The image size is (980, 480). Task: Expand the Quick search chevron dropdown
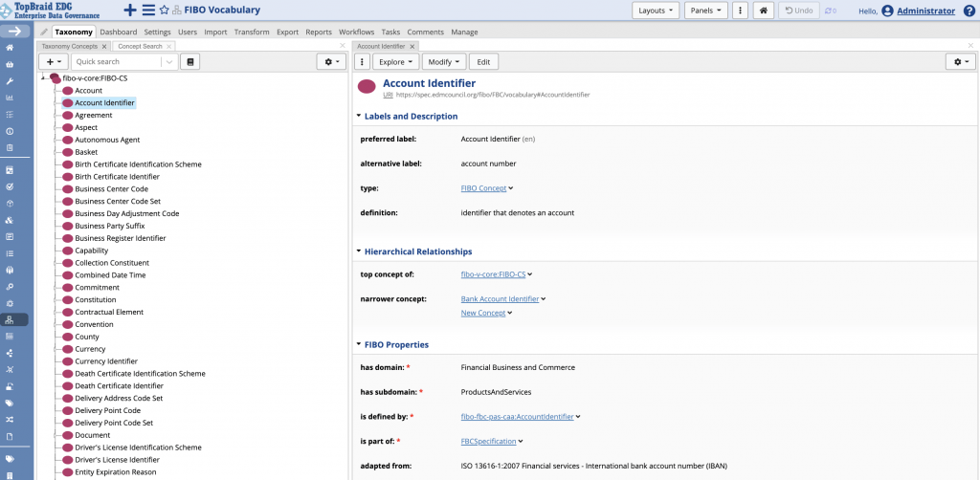coord(169,62)
